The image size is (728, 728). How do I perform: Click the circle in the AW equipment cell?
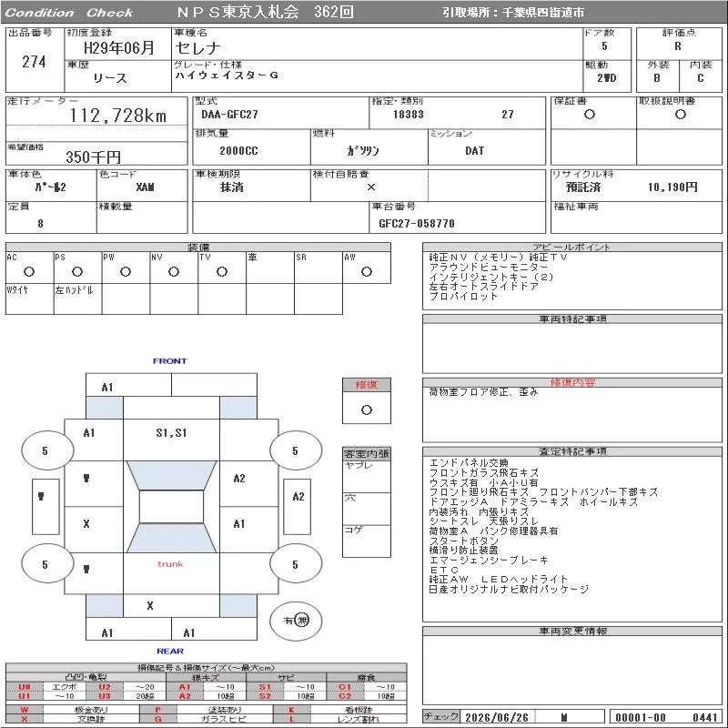click(x=367, y=271)
